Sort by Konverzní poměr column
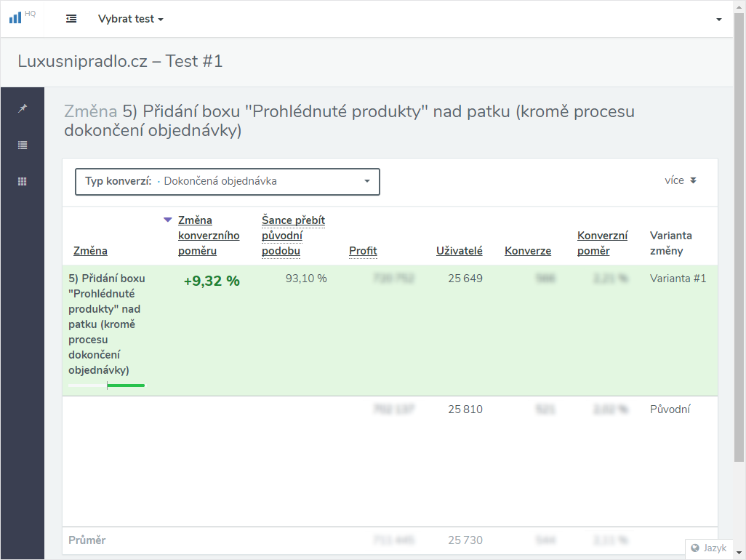The image size is (746, 560). 602,243
